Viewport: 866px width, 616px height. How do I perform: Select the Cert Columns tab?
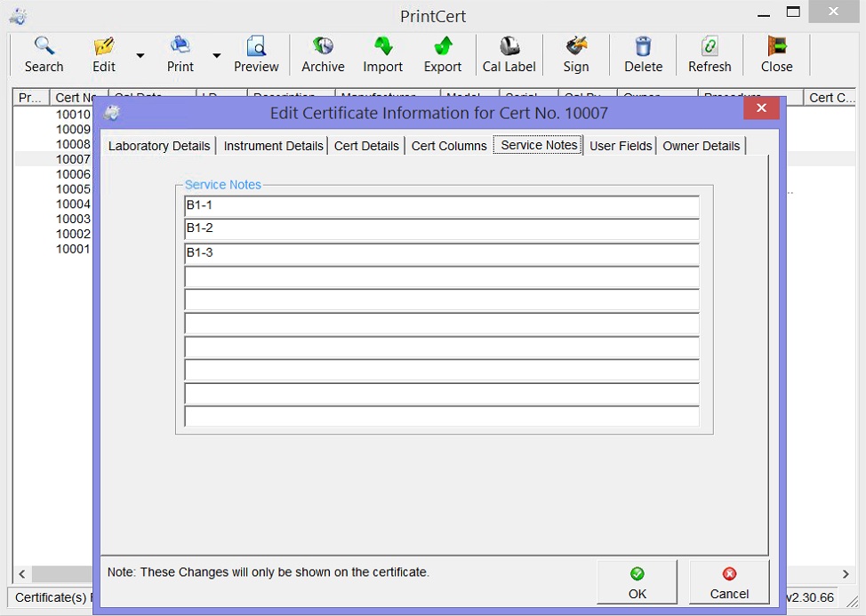[448, 146]
